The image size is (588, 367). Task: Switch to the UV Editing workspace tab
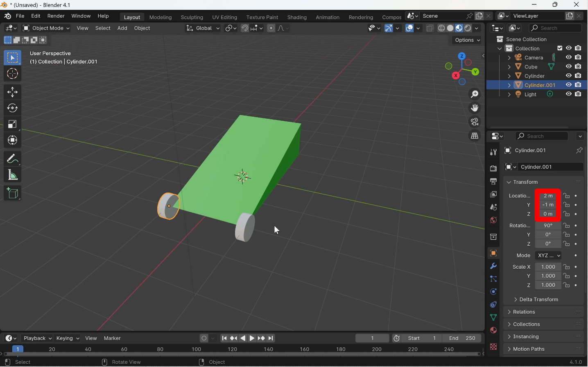[x=224, y=17]
